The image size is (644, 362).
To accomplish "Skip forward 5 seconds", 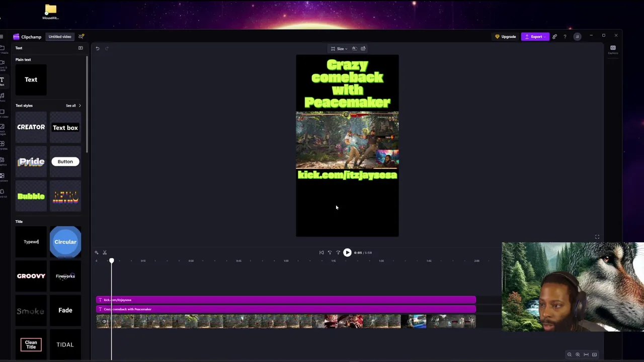I will click(x=338, y=252).
